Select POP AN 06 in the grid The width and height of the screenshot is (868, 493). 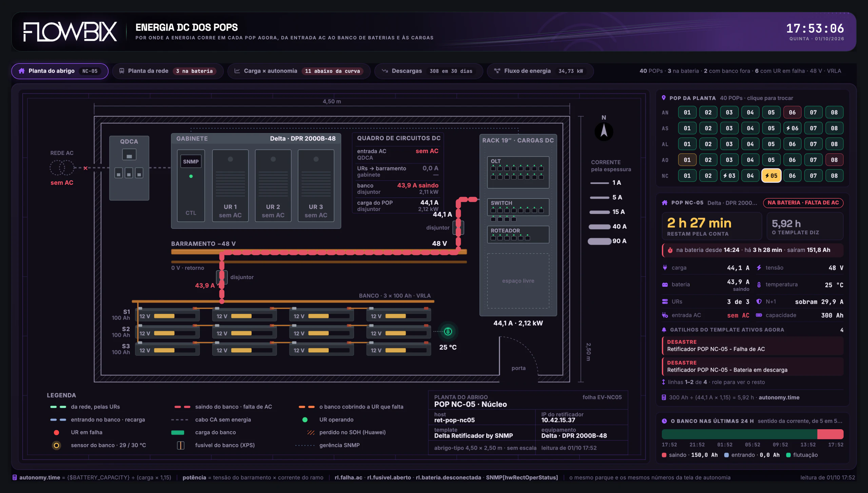tap(792, 112)
